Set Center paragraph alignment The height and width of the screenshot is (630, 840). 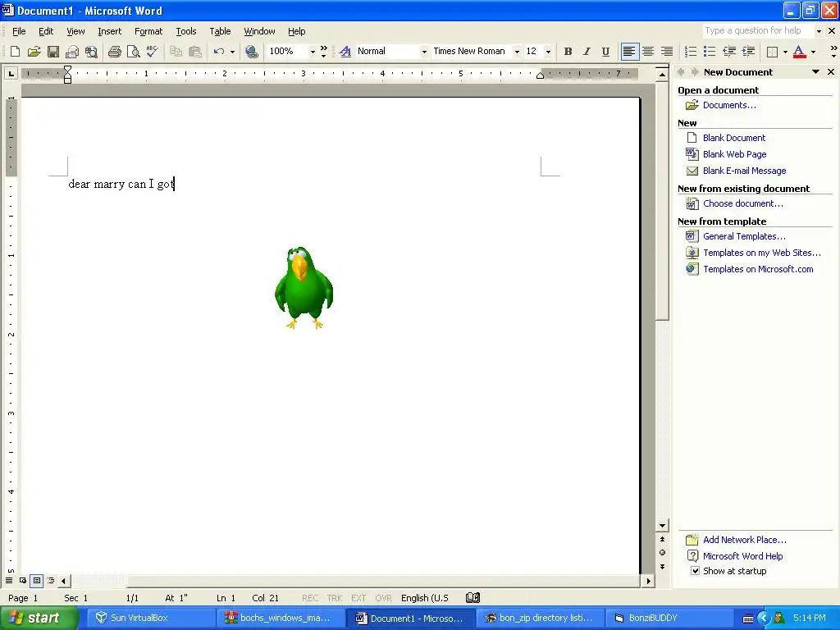(648, 52)
